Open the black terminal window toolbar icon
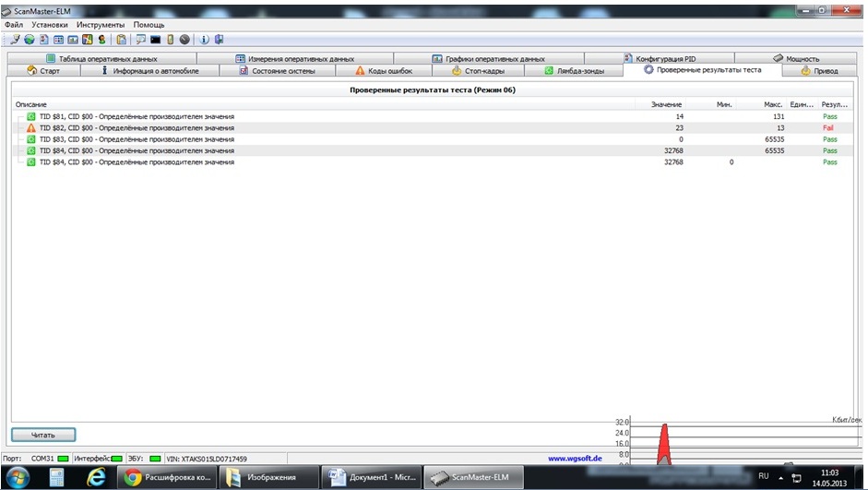 point(156,40)
